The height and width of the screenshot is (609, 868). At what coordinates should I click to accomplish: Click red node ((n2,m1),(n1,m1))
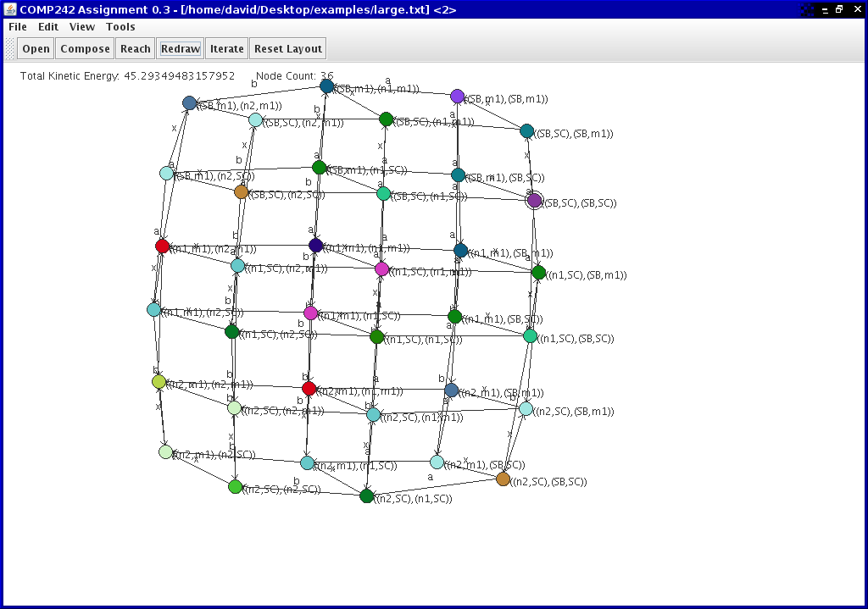pyautogui.click(x=309, y=389)
